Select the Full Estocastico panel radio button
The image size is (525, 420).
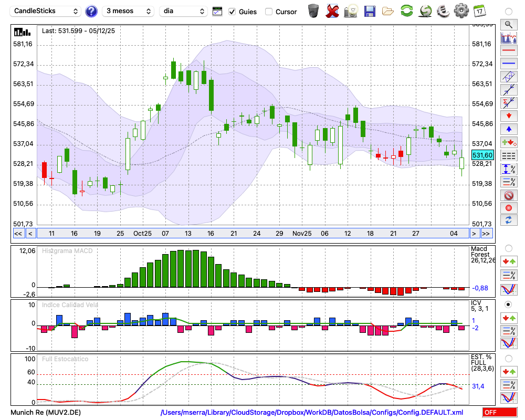pyautogui.click(x=508, y=359)
